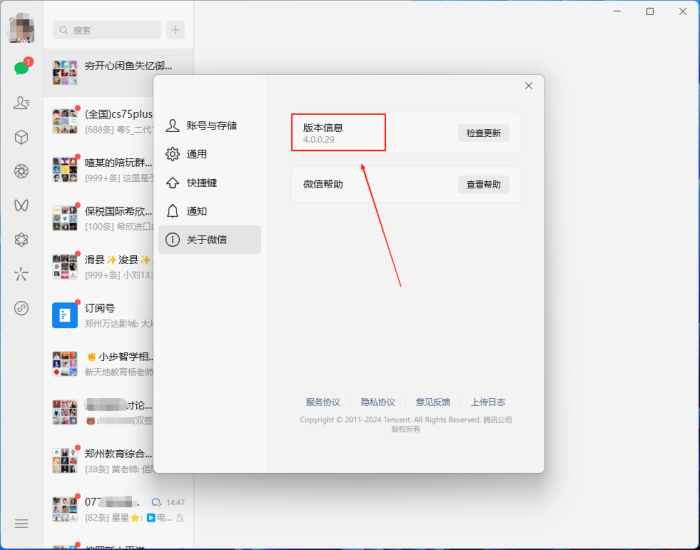The image size is (700, 550).
Task: Open the 滑县 浚县 group chat
Action: 99,267
